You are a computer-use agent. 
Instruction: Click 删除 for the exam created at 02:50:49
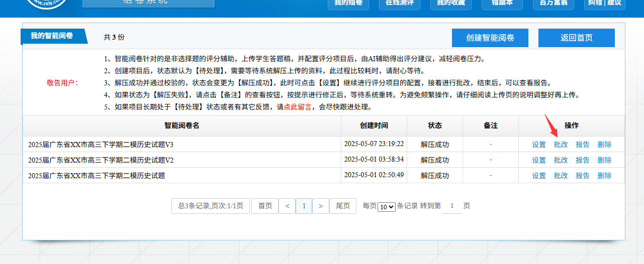coord(604,176)
